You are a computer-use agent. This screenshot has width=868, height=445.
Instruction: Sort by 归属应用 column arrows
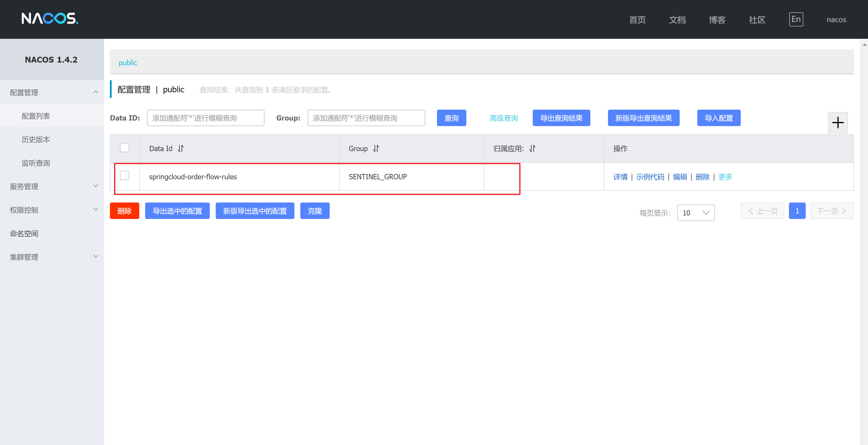(532, 148)
